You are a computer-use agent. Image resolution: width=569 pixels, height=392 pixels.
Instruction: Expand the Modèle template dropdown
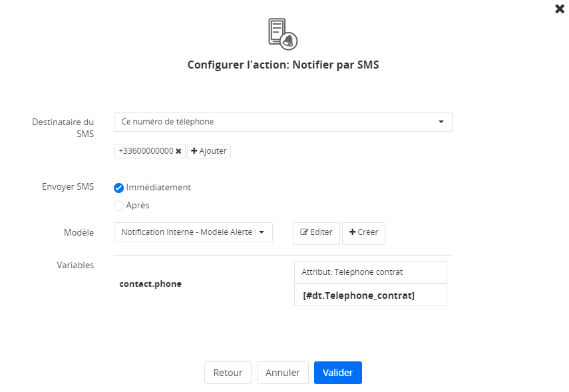[x=193, y=232]
